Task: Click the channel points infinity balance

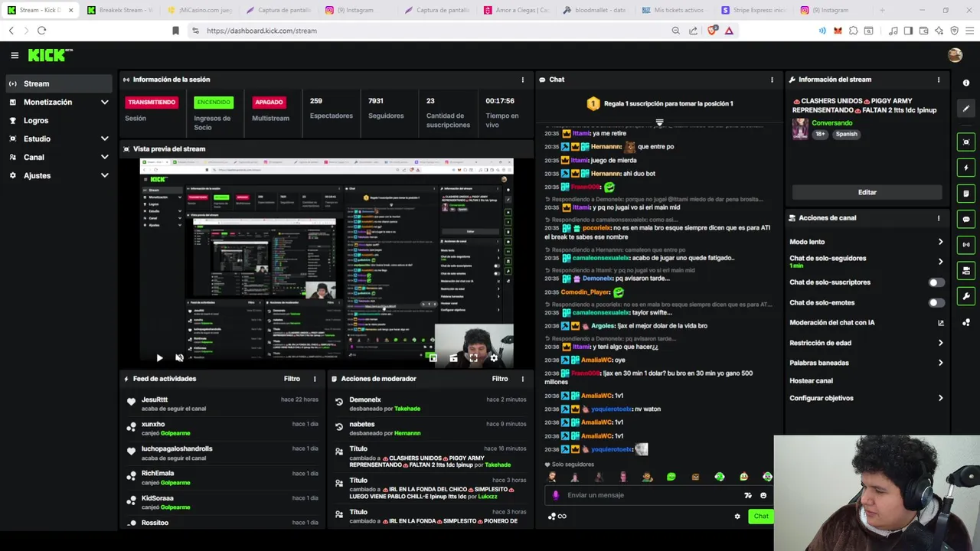Action: [x=557, y=517]
